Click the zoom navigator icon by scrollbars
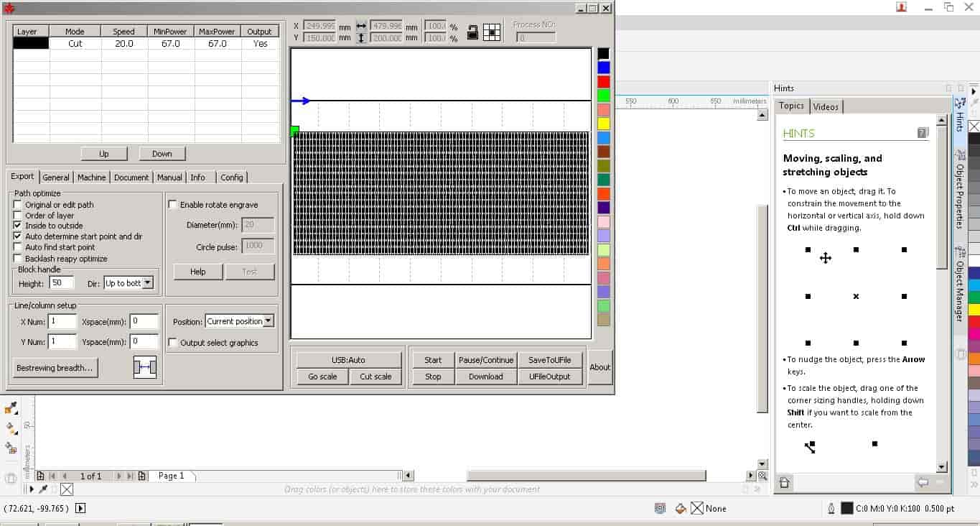 pos(762,476)
